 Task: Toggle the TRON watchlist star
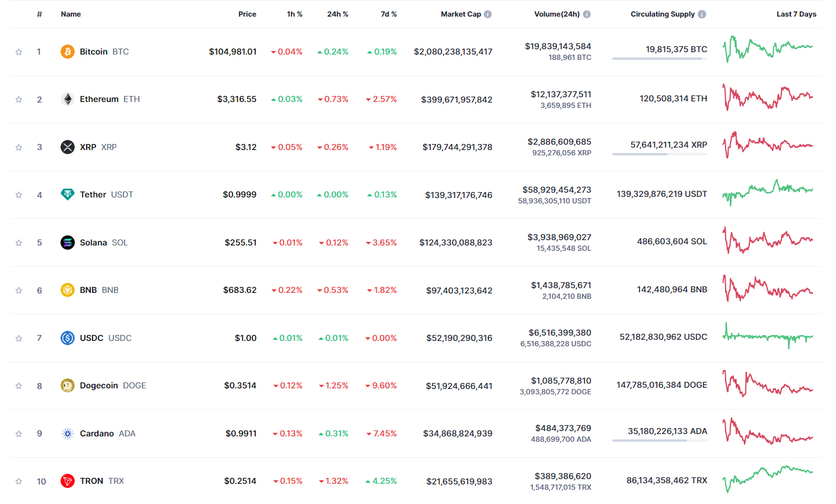pos(19,481)
